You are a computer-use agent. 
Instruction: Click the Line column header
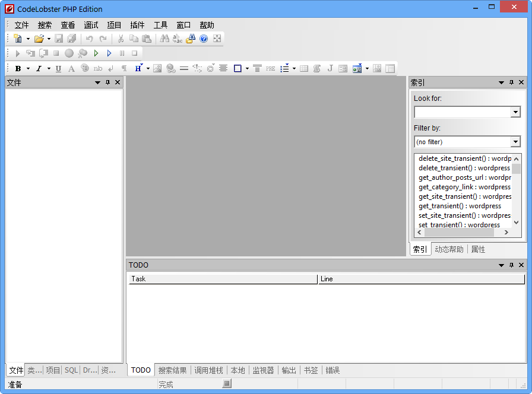pyautogui.click(x=422, y=279)
